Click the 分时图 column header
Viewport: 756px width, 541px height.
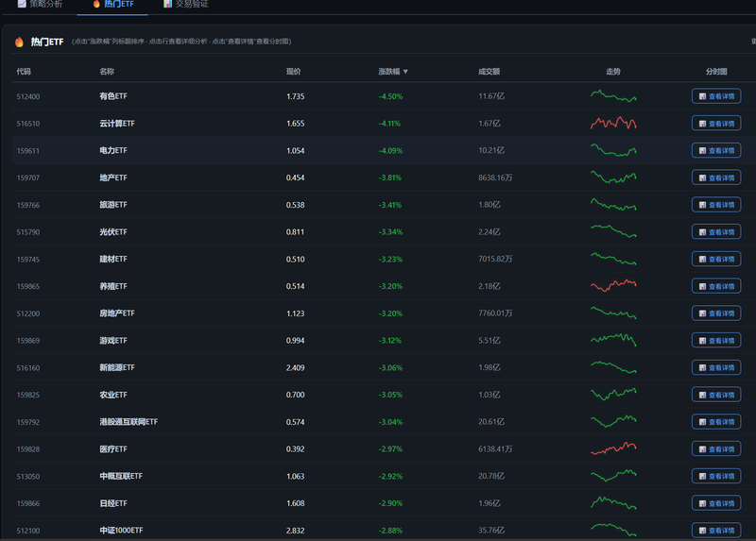716,72
